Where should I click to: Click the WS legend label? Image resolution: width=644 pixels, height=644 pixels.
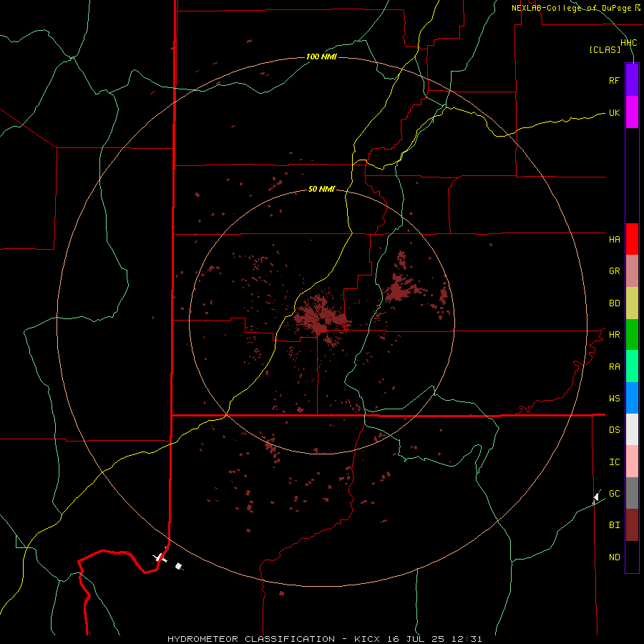[614, 399]
